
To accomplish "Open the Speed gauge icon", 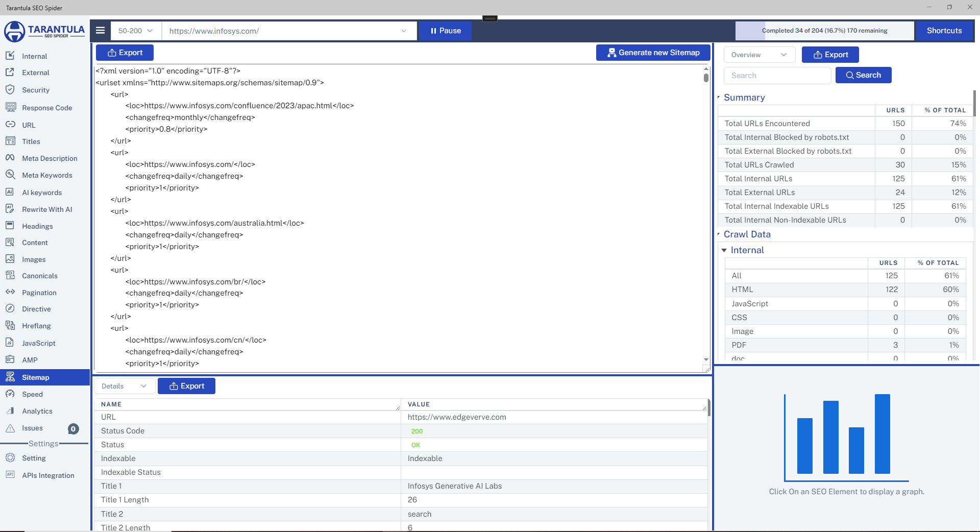I will pyautogui.click(x=10, y=394).
